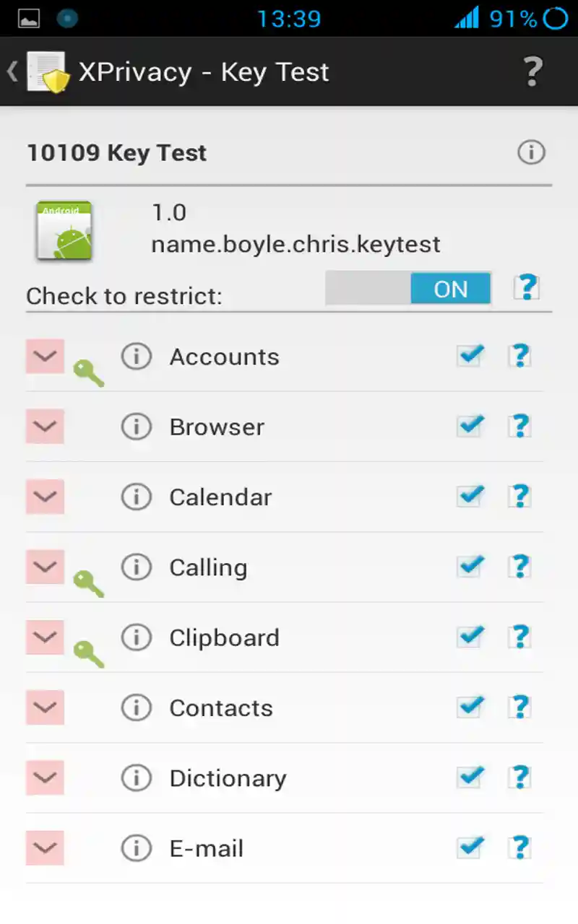The height and width of the screenshot is (924, 578).
Task: Tap the info icon next to Calendar
Action: point(136,497)
